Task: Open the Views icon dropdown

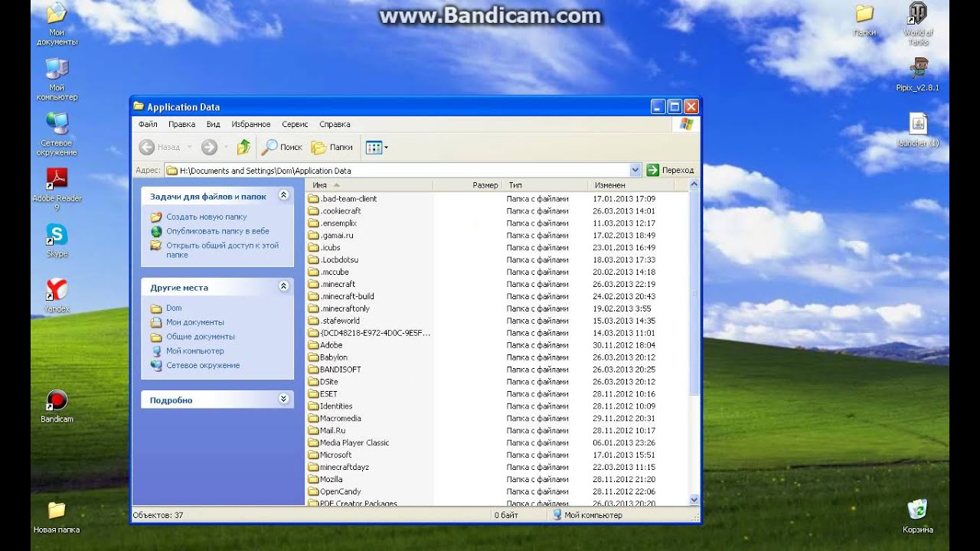Action: (377, 147)
